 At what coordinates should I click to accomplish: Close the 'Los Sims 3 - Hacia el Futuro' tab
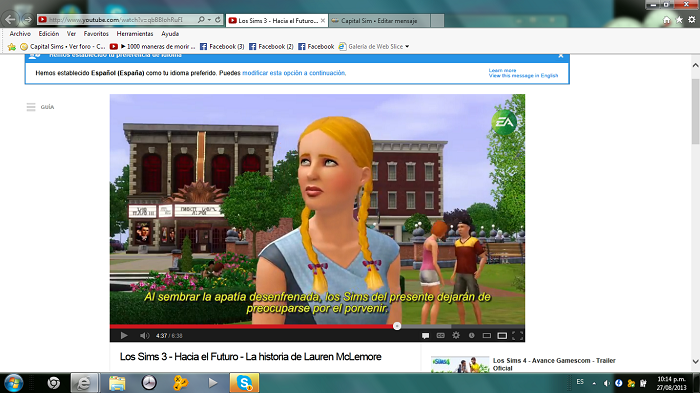pos(323,21)
